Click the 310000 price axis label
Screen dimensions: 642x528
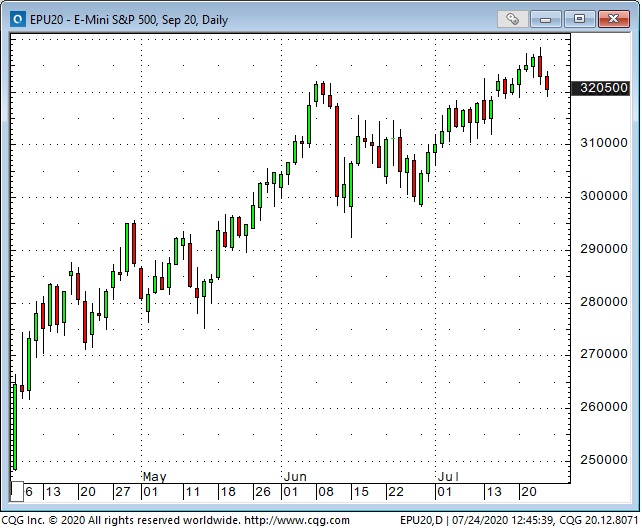(x=604, y=143)
